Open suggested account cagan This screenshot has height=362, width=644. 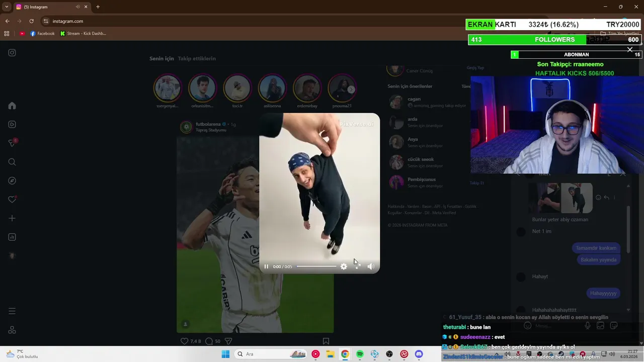click(x=414, y=99)
